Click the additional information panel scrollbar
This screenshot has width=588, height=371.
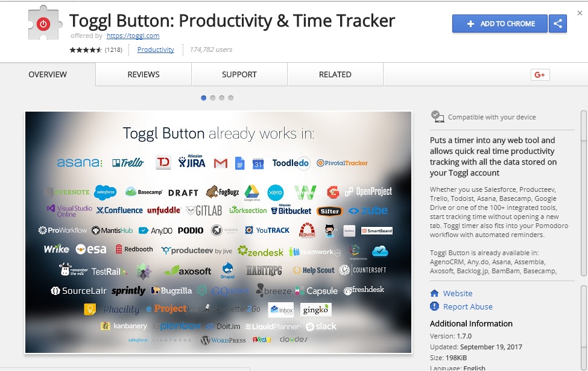click(x=584, y=327)
